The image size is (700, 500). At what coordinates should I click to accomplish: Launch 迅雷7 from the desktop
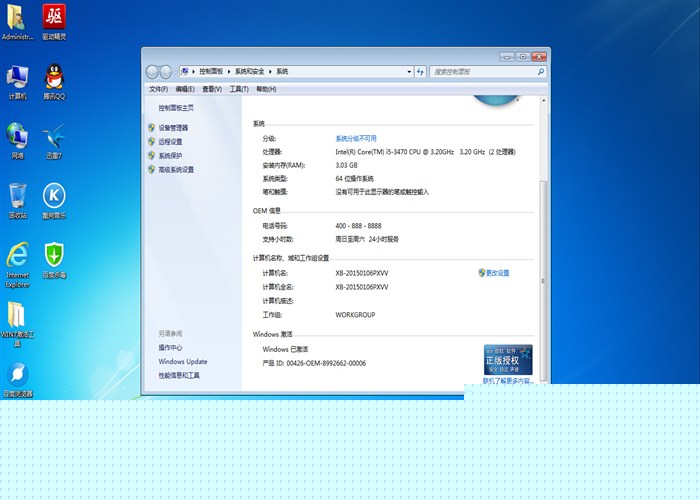point(54,138)
